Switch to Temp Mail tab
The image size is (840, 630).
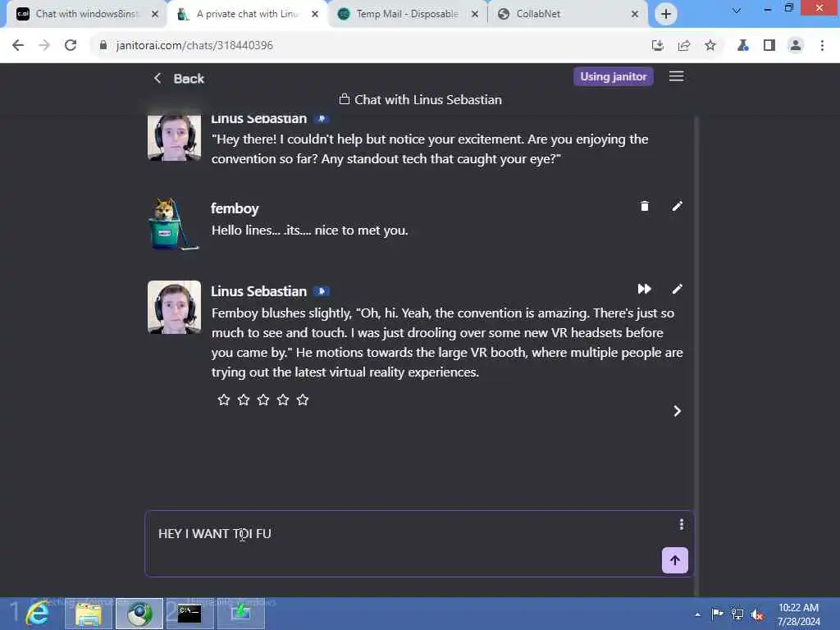tap(407, 14)
